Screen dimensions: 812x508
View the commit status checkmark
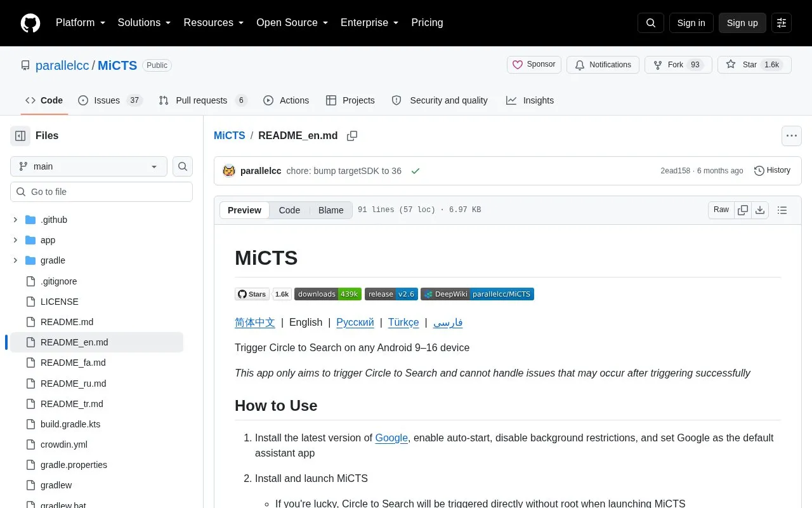[x=416, y=171]
